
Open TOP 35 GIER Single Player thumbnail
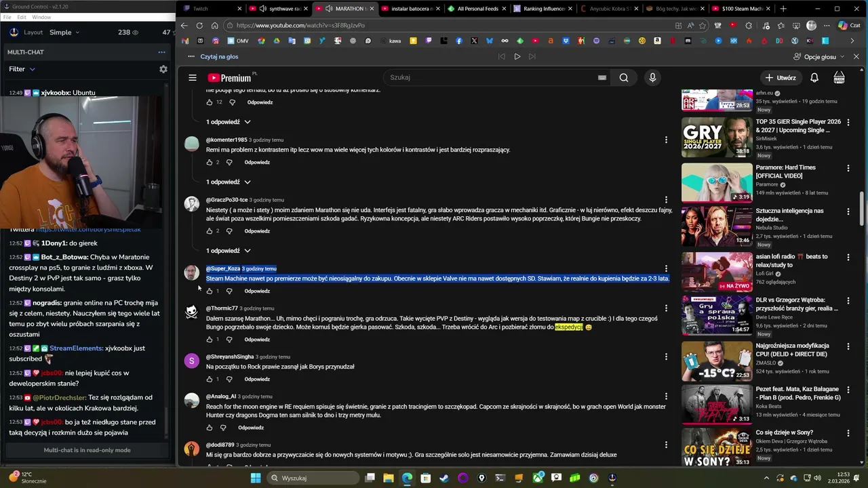pos(717,137)
